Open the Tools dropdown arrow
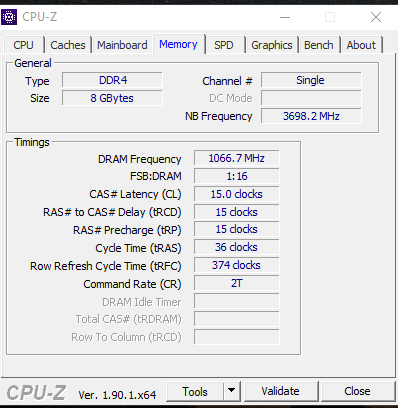Viewport: 398px width, 408px height. point(232,391)
